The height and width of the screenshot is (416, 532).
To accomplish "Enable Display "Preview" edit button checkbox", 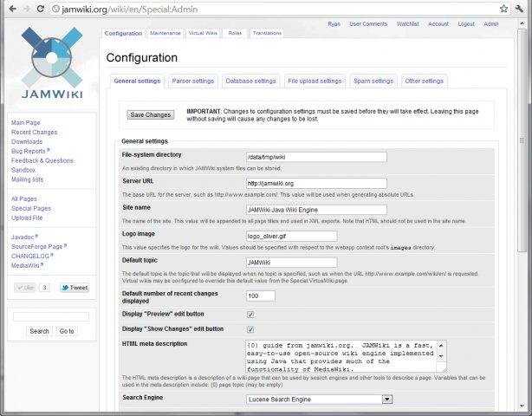I will point(250,315).
